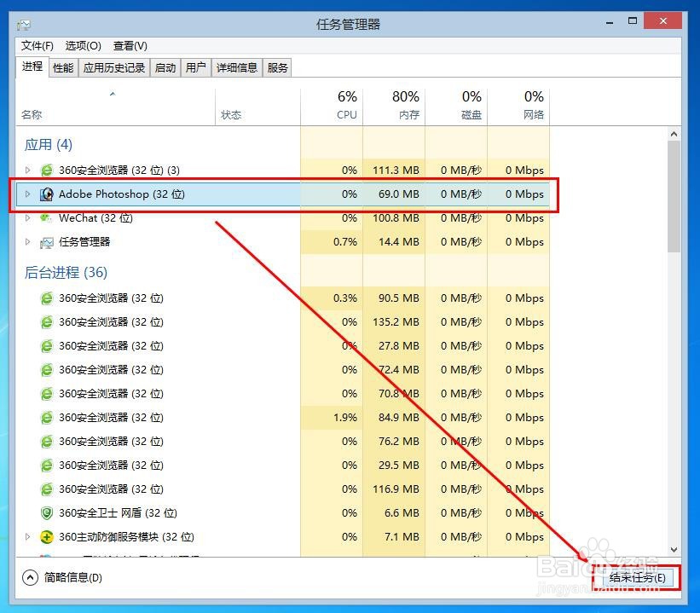
Task: Switch to the 启动 tab
Action: point(165,68)
